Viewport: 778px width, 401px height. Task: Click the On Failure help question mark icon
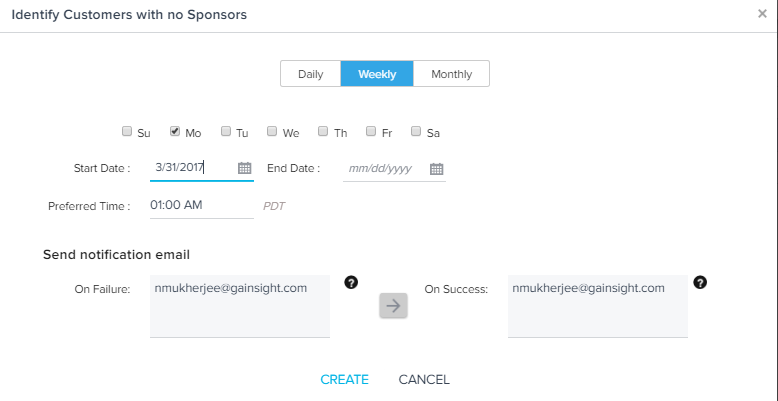click(351, 282)
